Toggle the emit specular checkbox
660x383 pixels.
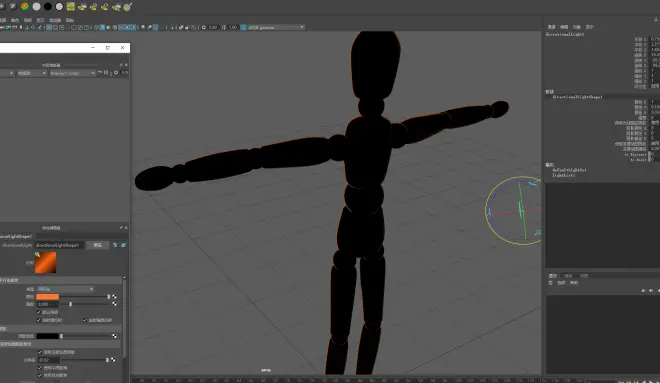tap(85, 320)
